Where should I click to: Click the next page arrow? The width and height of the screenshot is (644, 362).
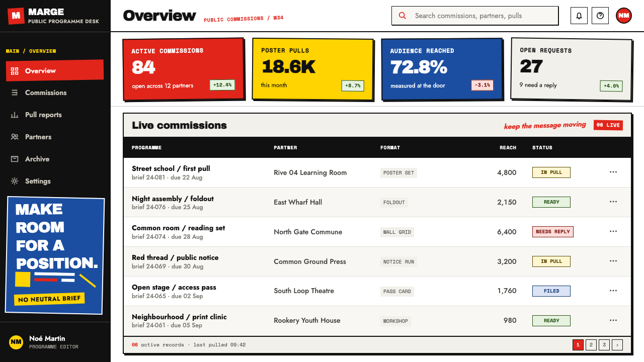click(617, 345)
